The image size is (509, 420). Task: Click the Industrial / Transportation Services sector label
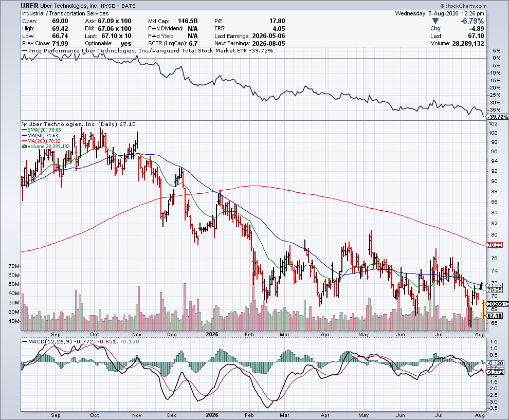coord(65,14)
